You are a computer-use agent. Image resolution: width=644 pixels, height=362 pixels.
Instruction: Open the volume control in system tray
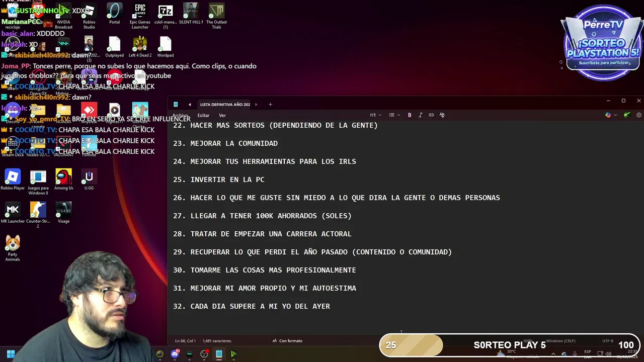(x=609, y=354)
